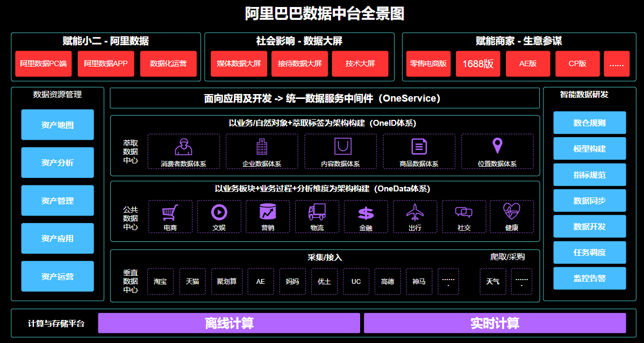
Task: Choose the CP版 red tile
Action: click(577, 63)
